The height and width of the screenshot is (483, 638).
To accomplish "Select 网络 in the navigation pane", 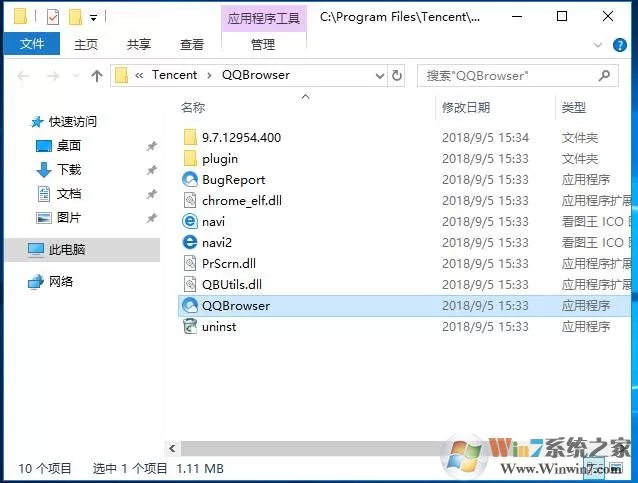I will [x=50, y=281].
